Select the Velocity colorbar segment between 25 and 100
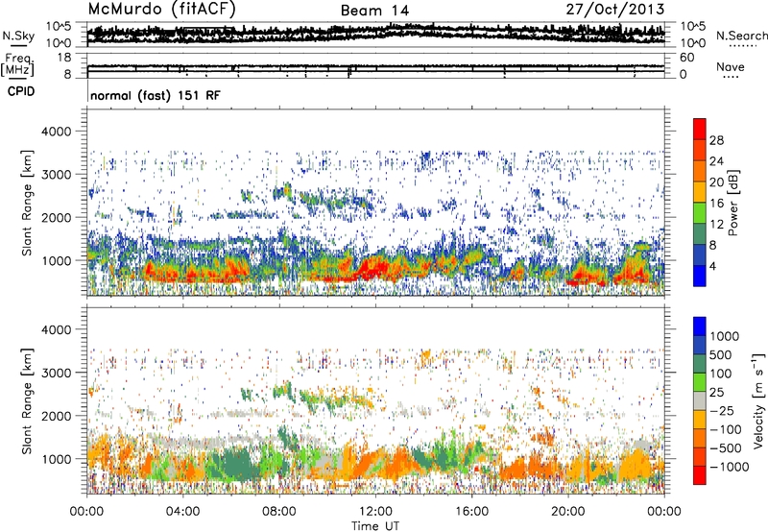 coord(700,382)
